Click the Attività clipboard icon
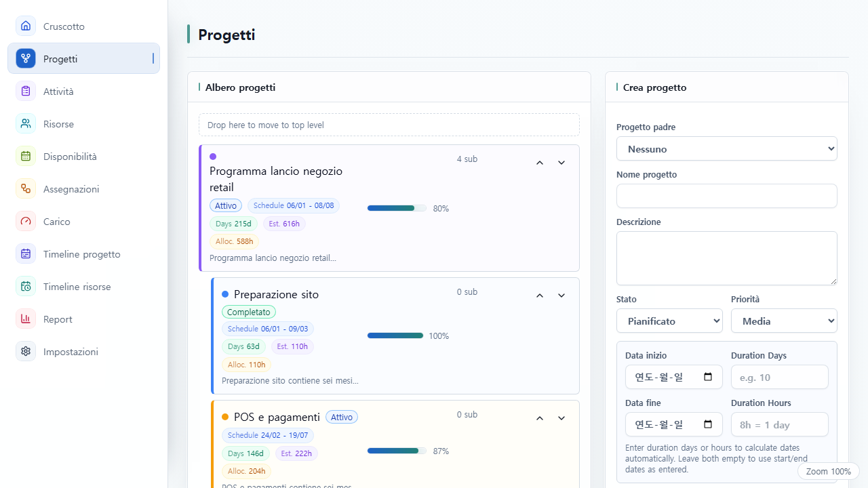This screenshot has width=868, height=488. (x=26, y=91)
